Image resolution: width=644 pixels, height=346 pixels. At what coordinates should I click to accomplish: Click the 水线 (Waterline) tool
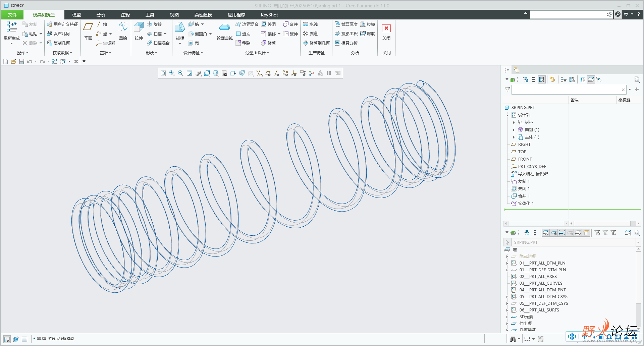tap(310, 24)
